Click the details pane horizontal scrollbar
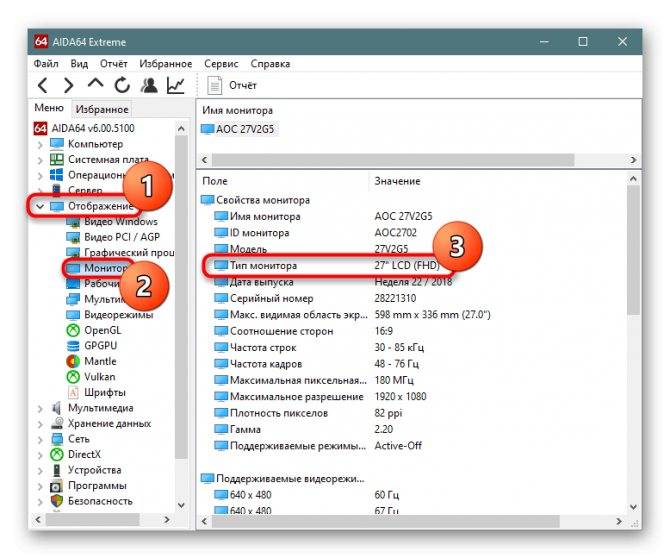This screenshot has height=558, width=670. tap(385, 521)
